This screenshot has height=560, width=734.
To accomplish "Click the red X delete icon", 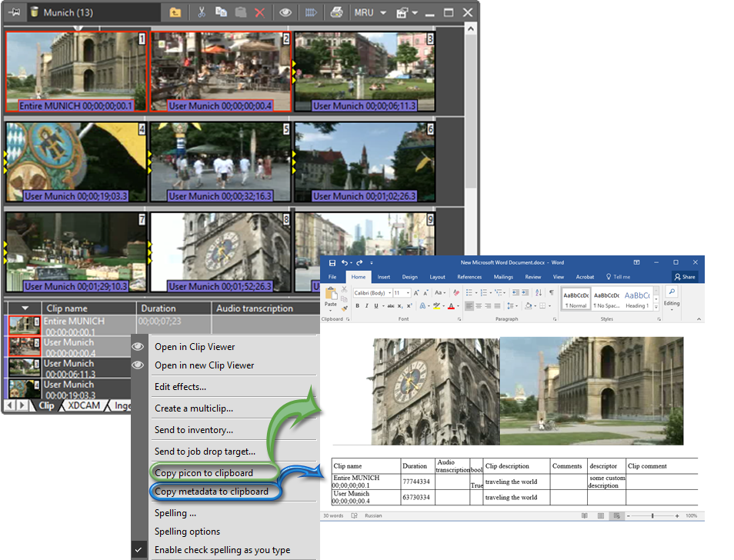I will click(x=259, y=12).
